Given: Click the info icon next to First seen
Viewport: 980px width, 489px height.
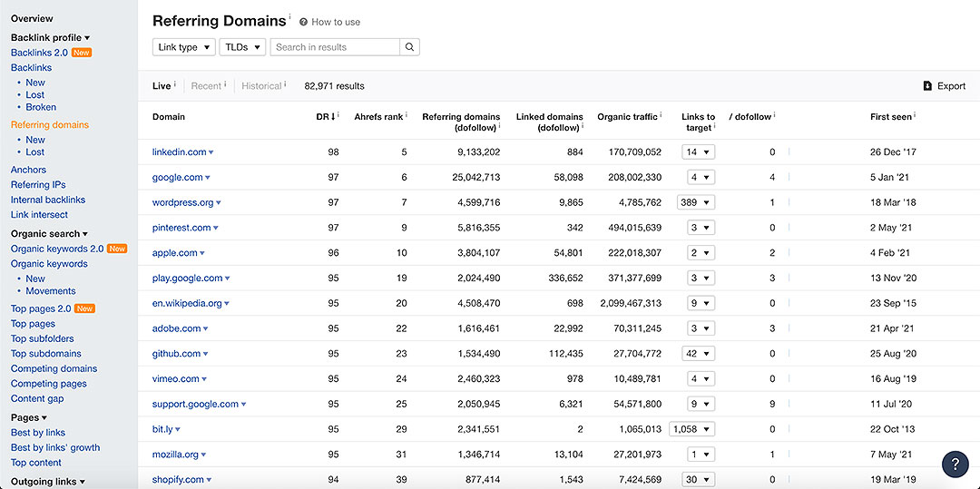Looking at the screenshot, I should tap(915, 115).
